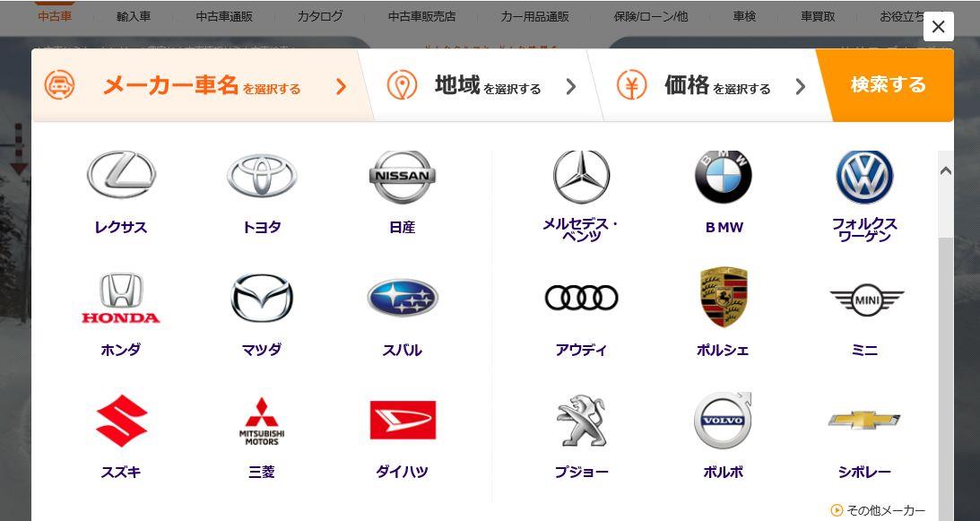Open 中古車 in top navigation

55,16
